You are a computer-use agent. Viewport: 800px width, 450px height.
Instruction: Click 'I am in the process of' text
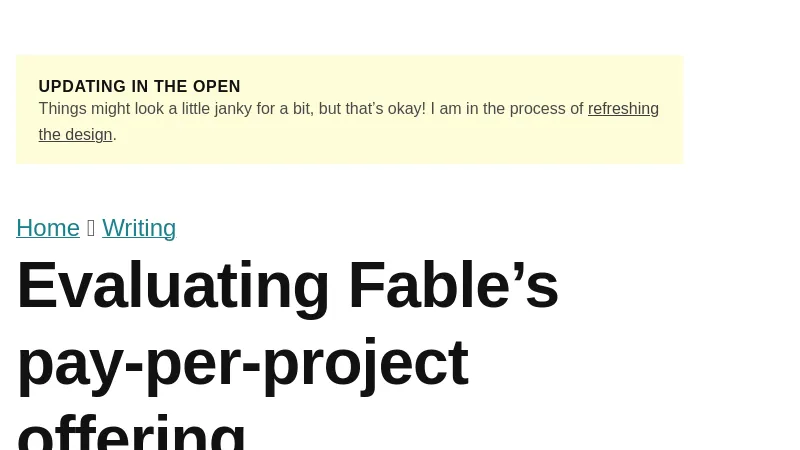coord(507,109)
